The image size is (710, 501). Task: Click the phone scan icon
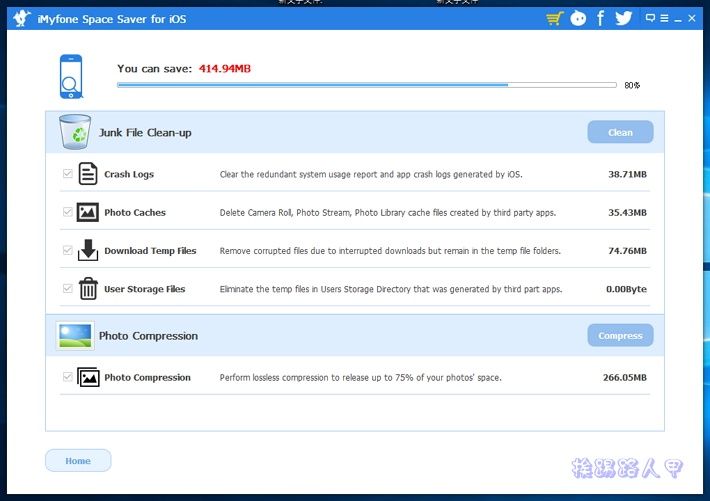click(71, 77)
